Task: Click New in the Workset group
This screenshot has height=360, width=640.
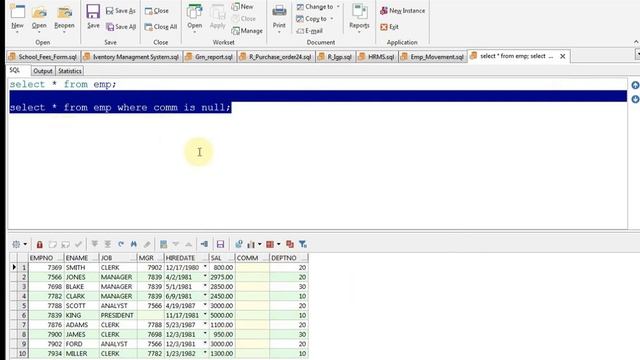Action: click(x=242, y=7)
